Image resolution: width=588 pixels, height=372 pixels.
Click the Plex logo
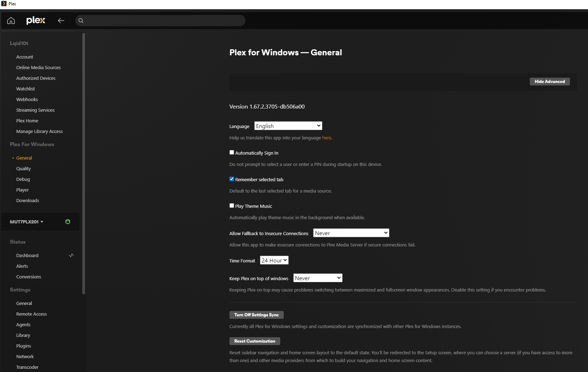pos(36,20)
